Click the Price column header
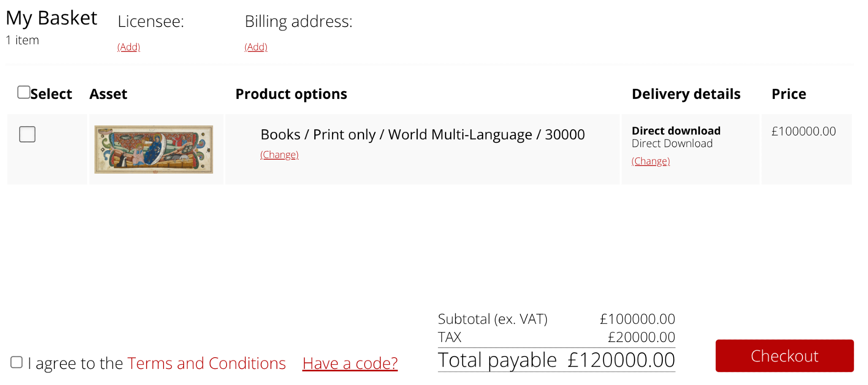Image resolution: width=868 pixels, height=385 pixels. click(x=789, y=94)
